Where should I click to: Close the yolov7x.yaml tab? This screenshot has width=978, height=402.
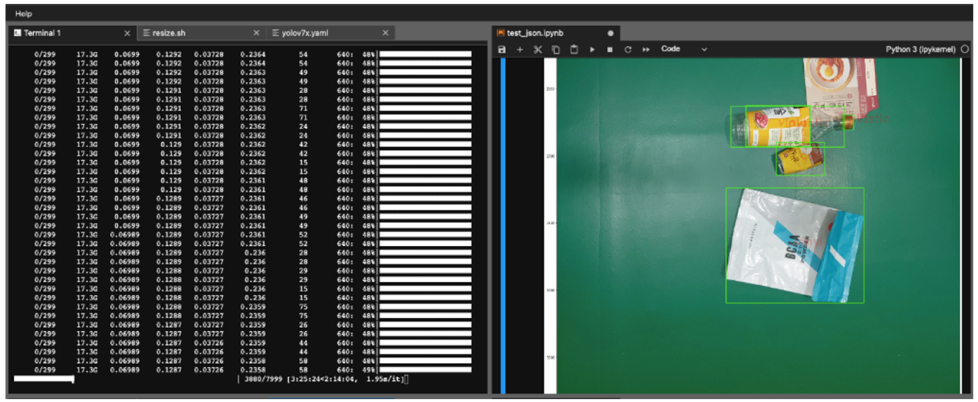point(385,33)
